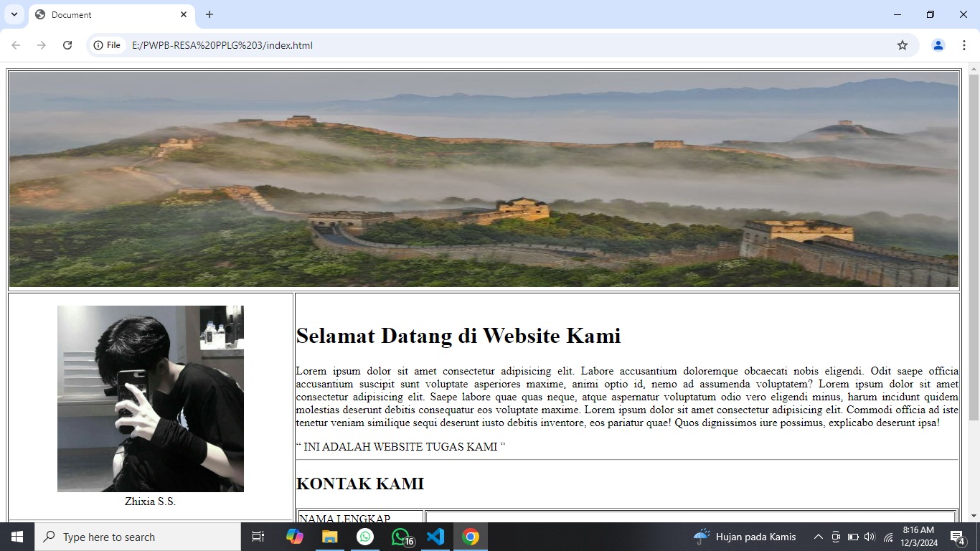Screen dimensions: 980x551
Task: Bookmark this page with star icon
Action: coord(903,45)
